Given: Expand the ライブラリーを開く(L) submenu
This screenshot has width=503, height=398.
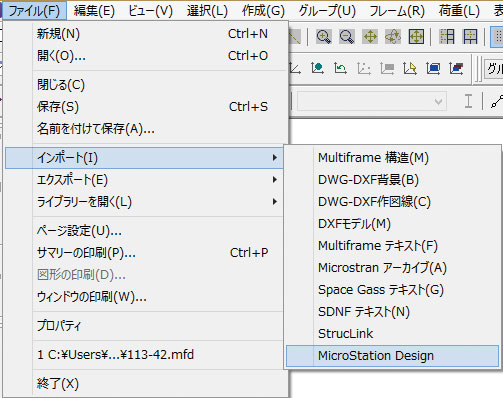Looking at the screenshot, I should (x=144, y=202).
